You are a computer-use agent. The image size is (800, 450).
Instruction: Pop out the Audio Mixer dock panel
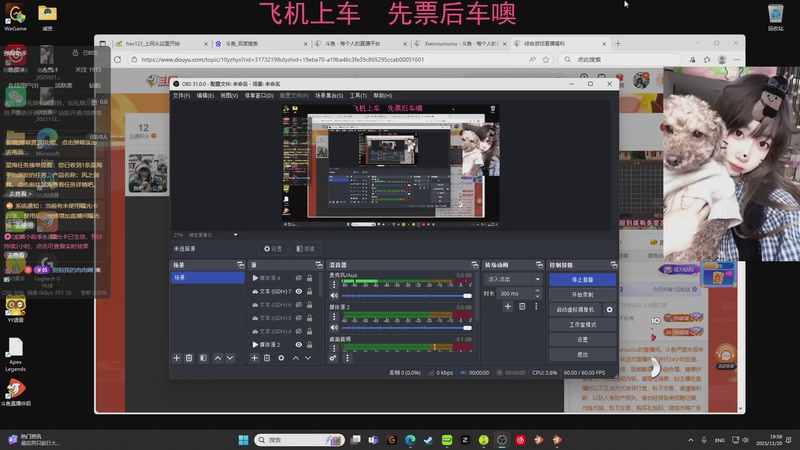pyautogui.click(x=474, y=265)
